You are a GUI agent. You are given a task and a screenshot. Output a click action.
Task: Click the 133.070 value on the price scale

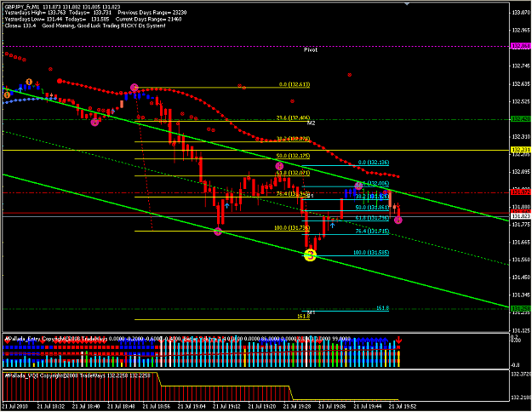tap(521, 13)
